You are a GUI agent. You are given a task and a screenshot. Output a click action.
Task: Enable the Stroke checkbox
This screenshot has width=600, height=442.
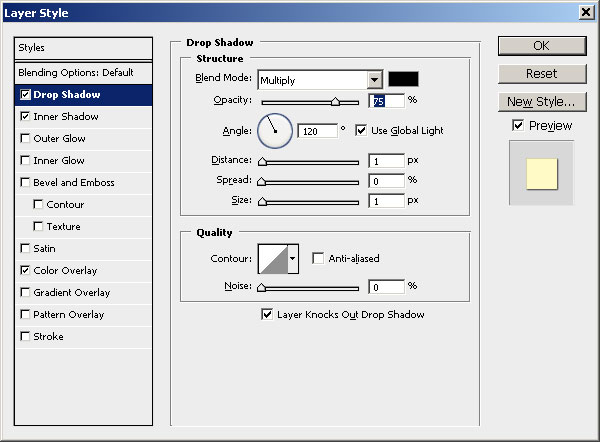tap(25, 336)
